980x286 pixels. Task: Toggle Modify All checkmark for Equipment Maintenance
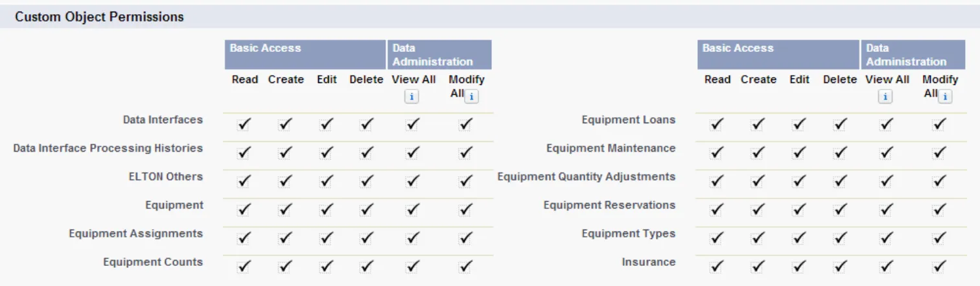click(939, 153)
